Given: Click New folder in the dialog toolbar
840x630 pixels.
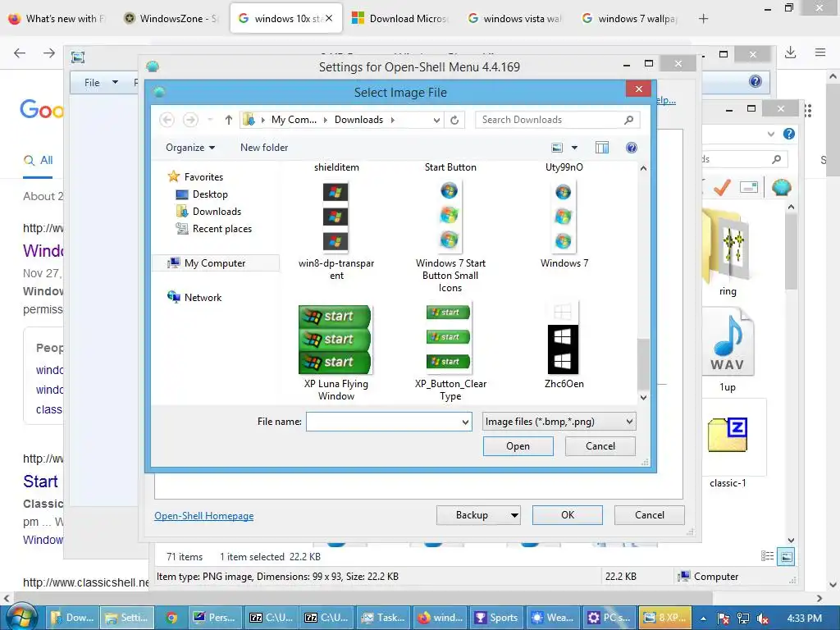Looking at the screenshot, I should [264, 148].
